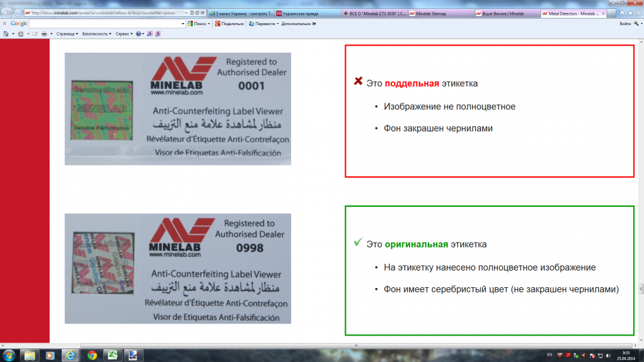The width and height of the screenshot is (644, 362).
Task: Launch Windows Media Player from the taskbar
Action: point(50,356)
